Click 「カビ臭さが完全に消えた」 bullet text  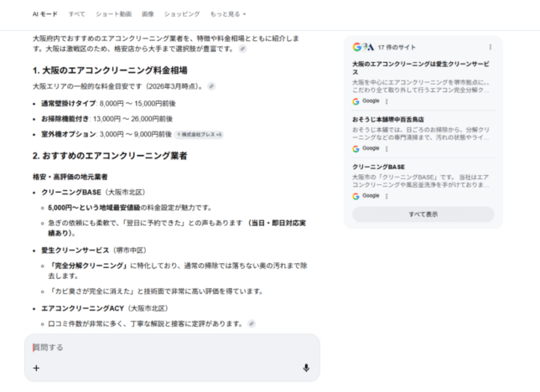tap(156, 291)
